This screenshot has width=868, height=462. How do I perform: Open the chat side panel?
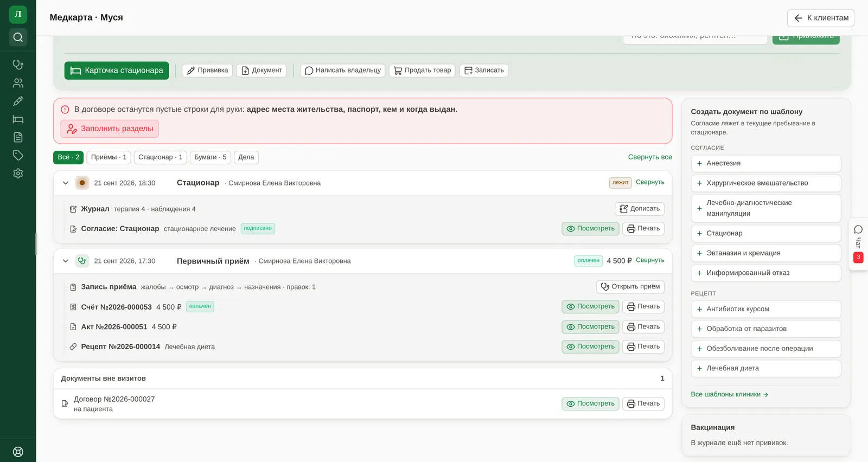[858, 244]
